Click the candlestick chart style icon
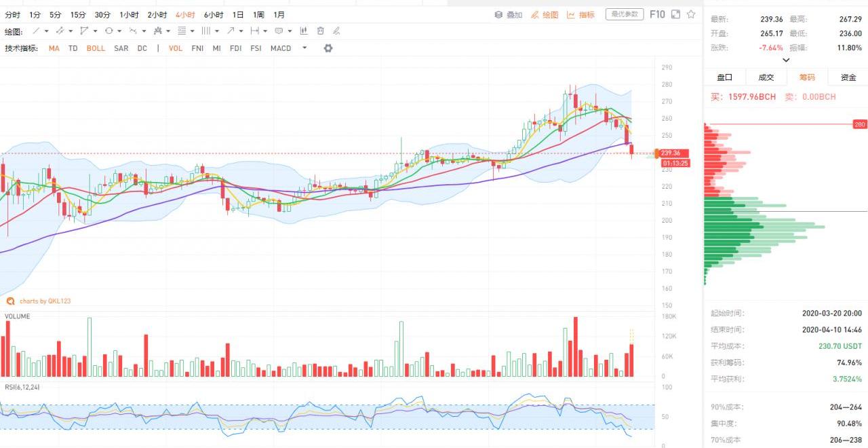 tap(304, 31)
